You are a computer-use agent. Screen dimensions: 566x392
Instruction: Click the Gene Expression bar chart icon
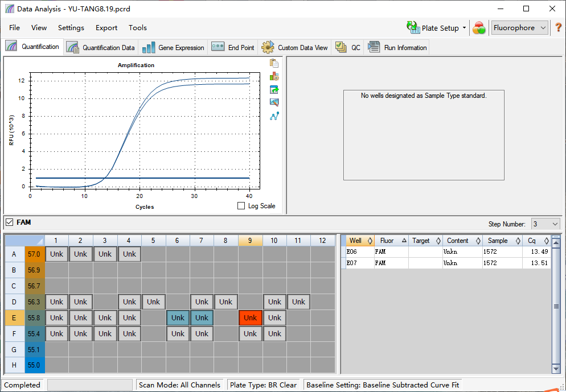click(149, 47)
